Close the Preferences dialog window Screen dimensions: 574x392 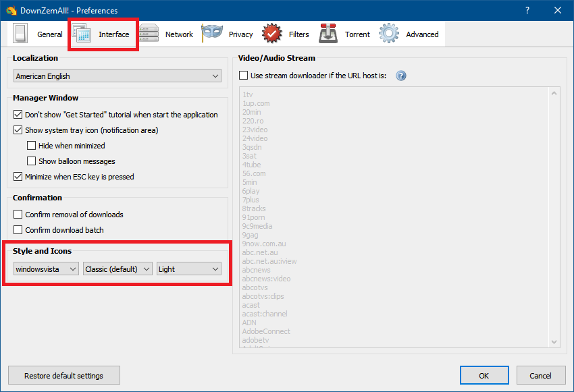pyautogui.click(x=558, y=10)
